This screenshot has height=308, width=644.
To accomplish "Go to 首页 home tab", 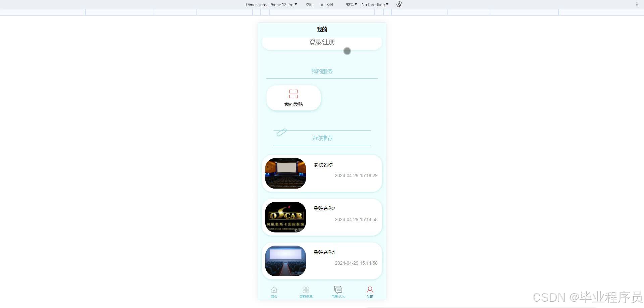I will (274, 292).
